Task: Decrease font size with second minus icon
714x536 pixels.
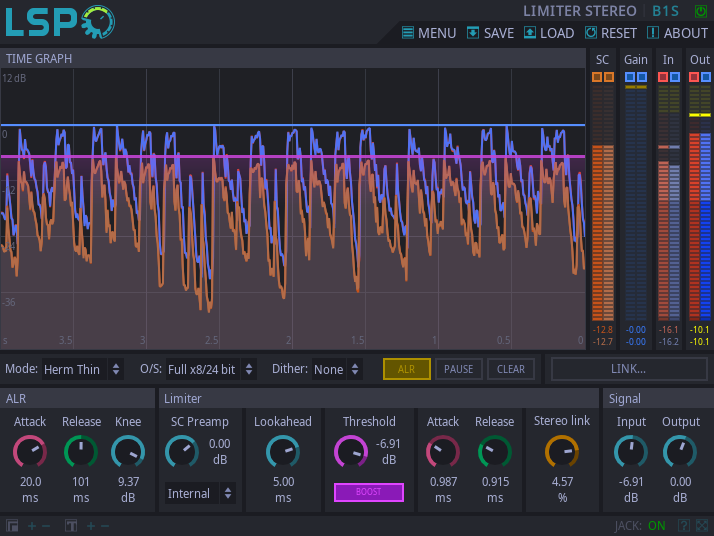Action: [x=105, y=526]
